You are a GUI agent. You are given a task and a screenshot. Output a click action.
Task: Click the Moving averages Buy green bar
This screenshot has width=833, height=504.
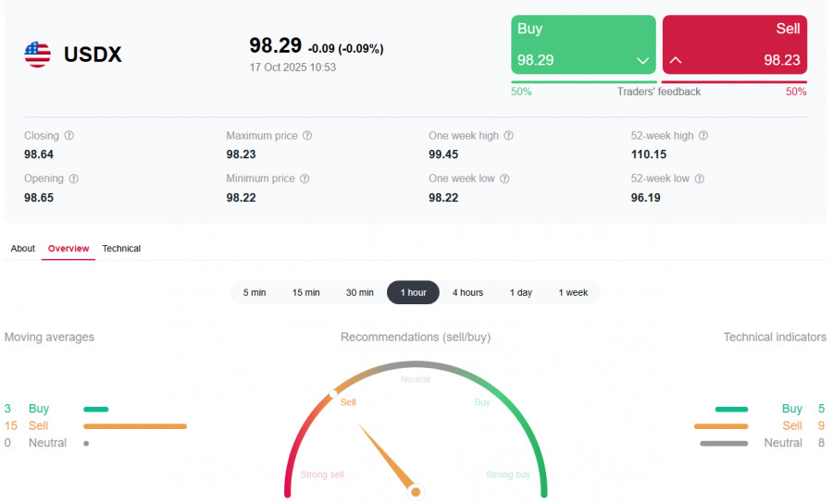click(x=96, y=409)
